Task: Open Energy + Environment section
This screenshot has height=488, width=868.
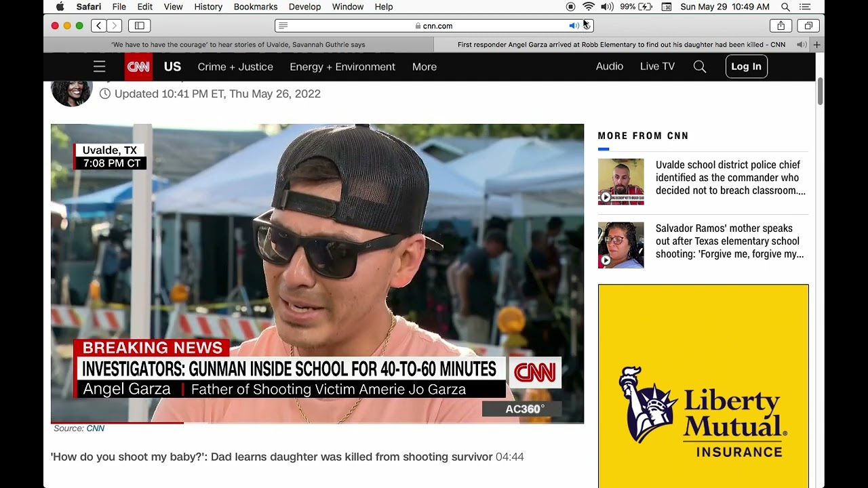Action: click(342, 66)
